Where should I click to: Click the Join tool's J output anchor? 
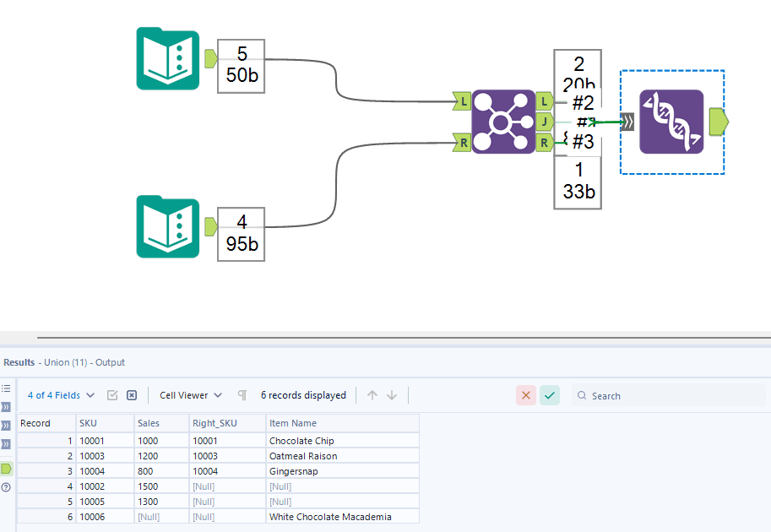545,122
